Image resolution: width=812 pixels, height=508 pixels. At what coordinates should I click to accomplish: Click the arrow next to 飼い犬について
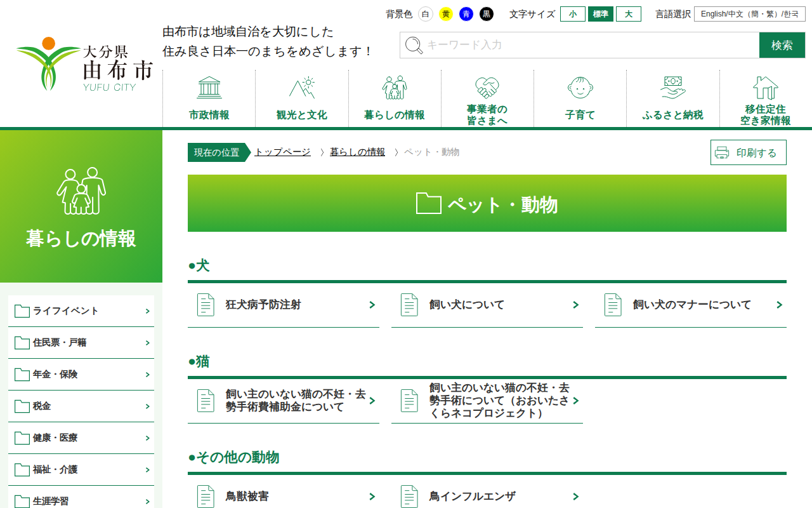[576, 305]
